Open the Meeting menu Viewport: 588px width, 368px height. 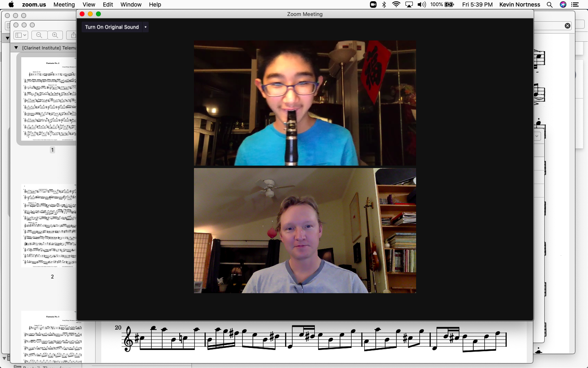tap(64, 4)
